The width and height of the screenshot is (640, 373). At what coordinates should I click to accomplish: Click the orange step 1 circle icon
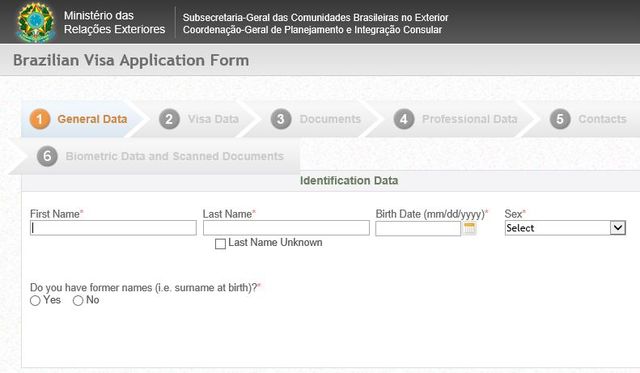click(40, 119)
